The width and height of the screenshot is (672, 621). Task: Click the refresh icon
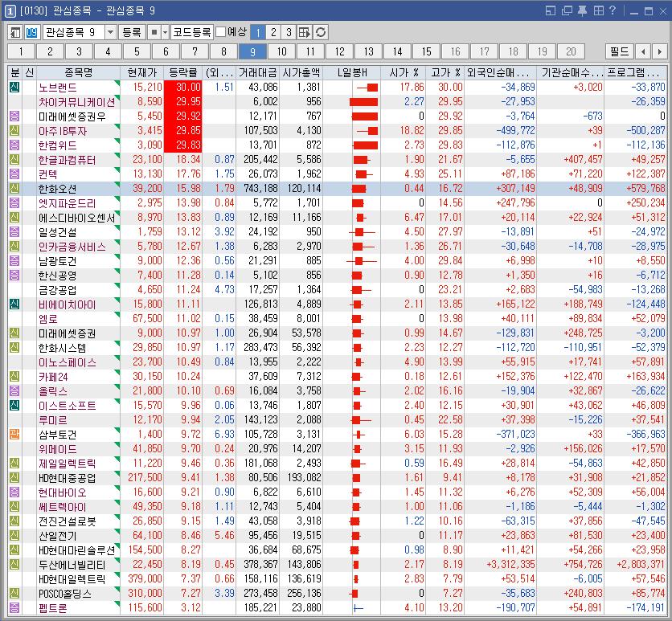(321, 32)
